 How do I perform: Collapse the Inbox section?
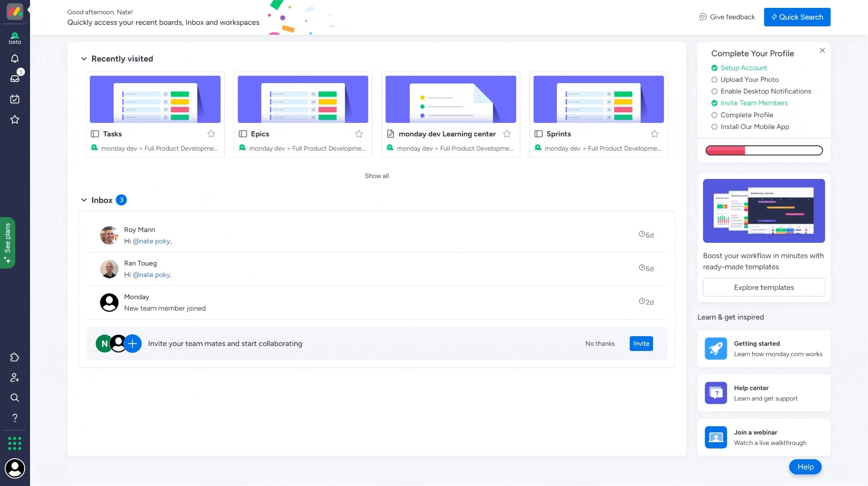(84, 200)
